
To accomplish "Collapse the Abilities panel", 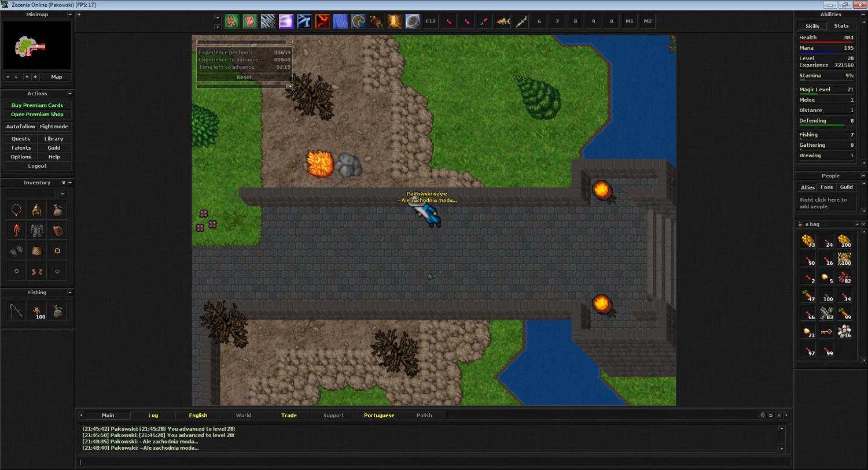I will click(863, 14).
